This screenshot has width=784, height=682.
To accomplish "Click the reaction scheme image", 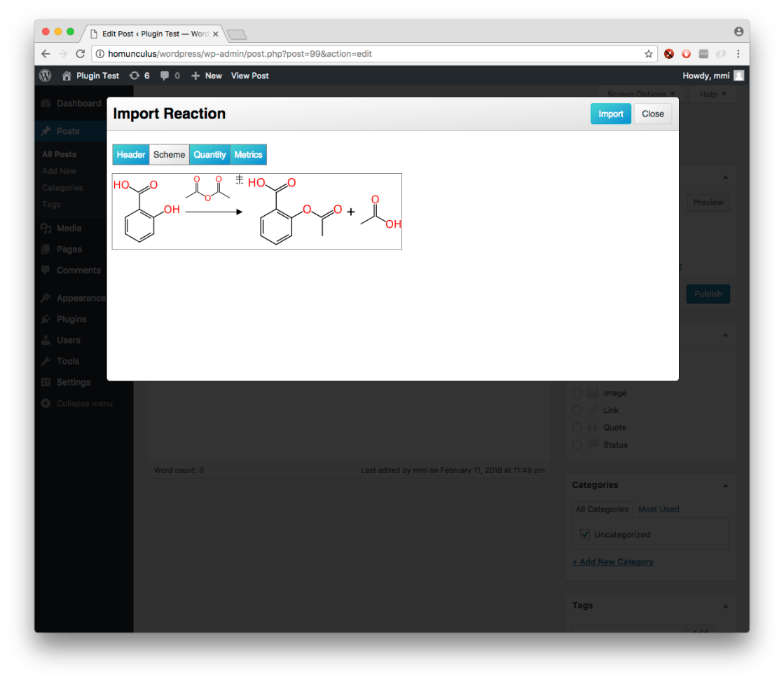I will coord(257,211).
